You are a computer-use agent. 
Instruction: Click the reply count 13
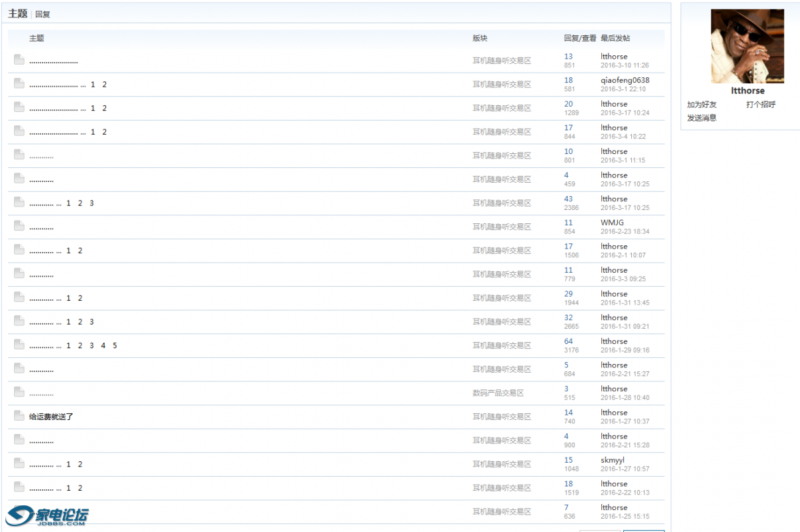568,57
